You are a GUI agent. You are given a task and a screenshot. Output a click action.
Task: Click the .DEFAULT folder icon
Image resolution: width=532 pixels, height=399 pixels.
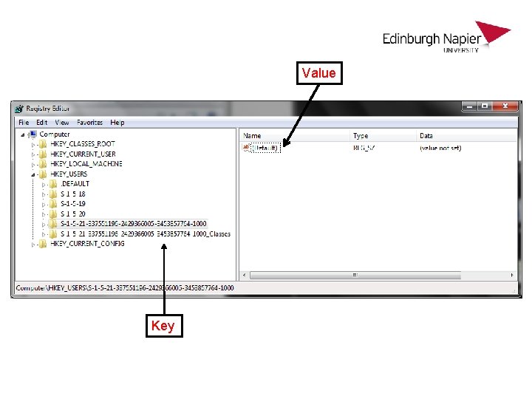click(x=53, y=184)
